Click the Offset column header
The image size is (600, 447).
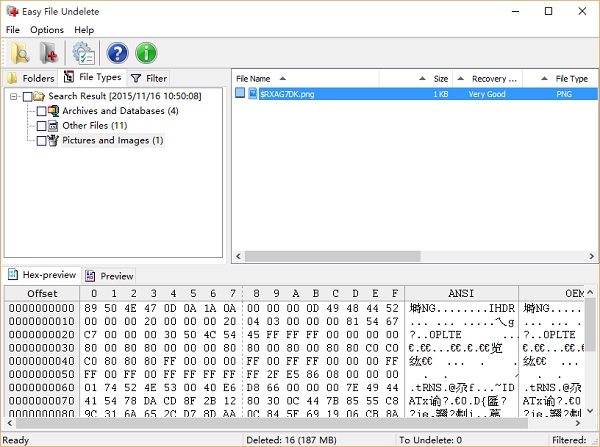(42, 294)
